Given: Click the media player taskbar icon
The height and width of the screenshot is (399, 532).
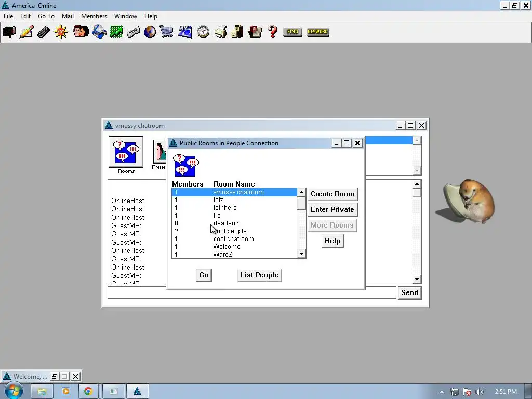Looking at the screenshot, I should coord(66,392).
